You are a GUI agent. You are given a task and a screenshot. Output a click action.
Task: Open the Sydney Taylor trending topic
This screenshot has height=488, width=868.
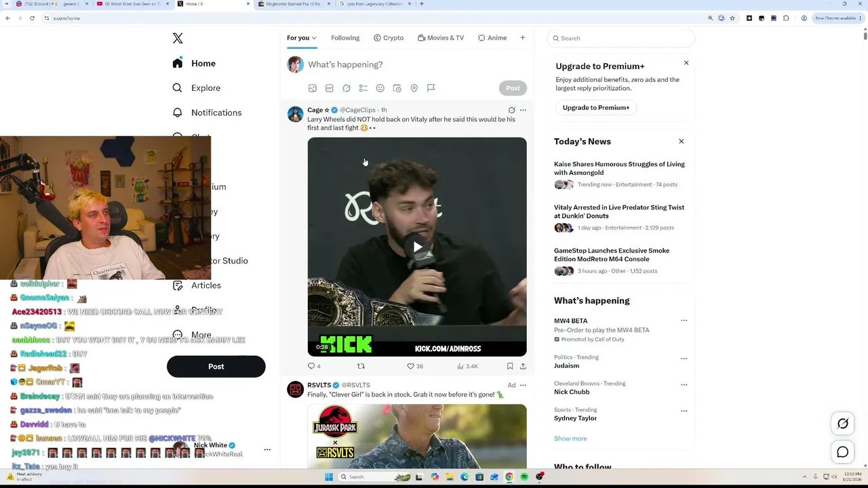tap(575, 418)
